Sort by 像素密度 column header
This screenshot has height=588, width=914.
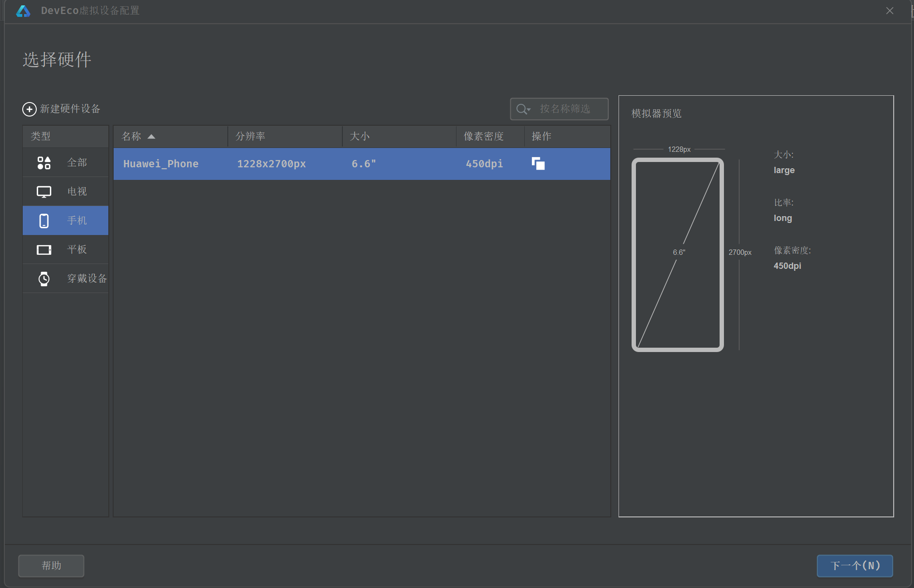pyautogui.click(x=484, y=137)
